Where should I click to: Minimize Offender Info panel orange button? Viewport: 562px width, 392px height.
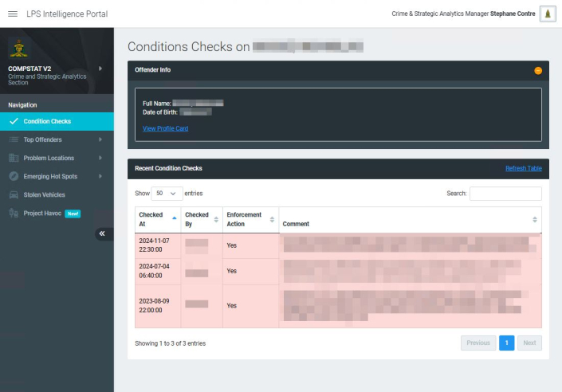[538, 70]
